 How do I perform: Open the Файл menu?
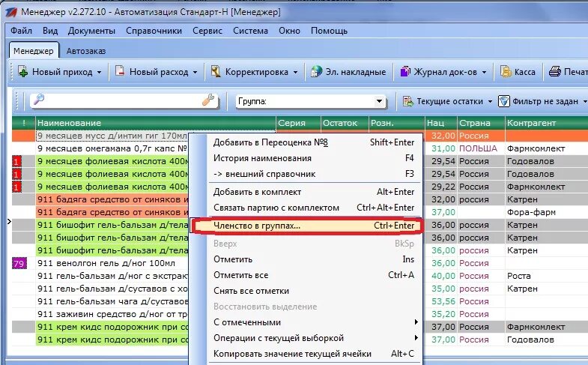21,31
